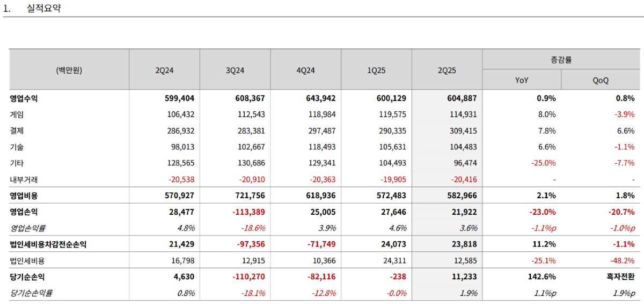Click the 당기순손익 row label
The image size is (644, 304).
27,277
